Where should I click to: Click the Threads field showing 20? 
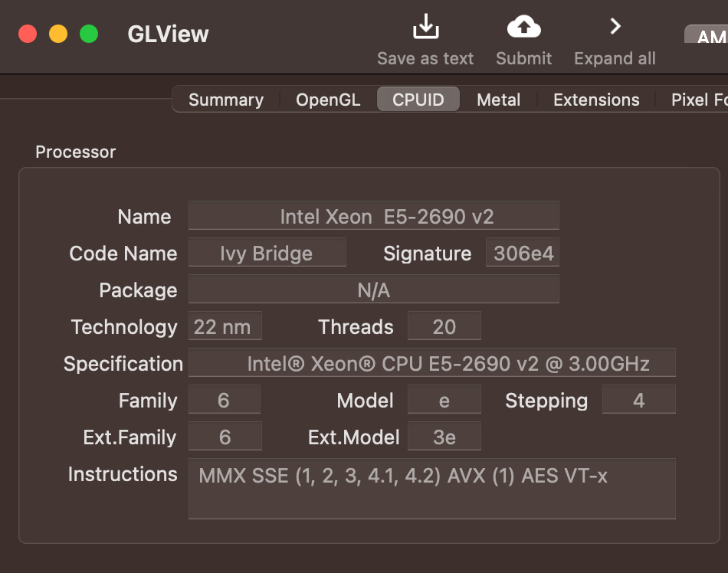tap(444, 326)
